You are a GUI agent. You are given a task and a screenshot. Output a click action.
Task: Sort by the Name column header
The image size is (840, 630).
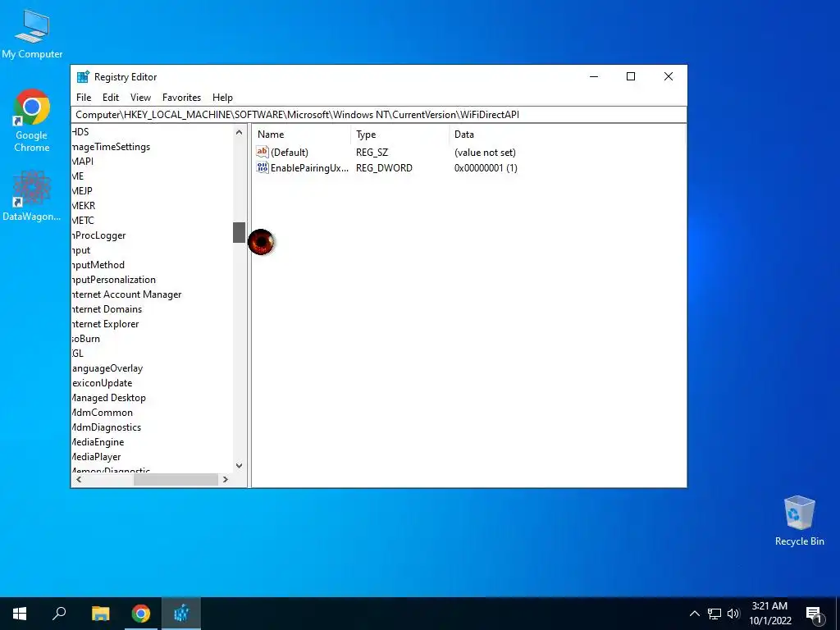pyautogui.click(x=302, y=135)
